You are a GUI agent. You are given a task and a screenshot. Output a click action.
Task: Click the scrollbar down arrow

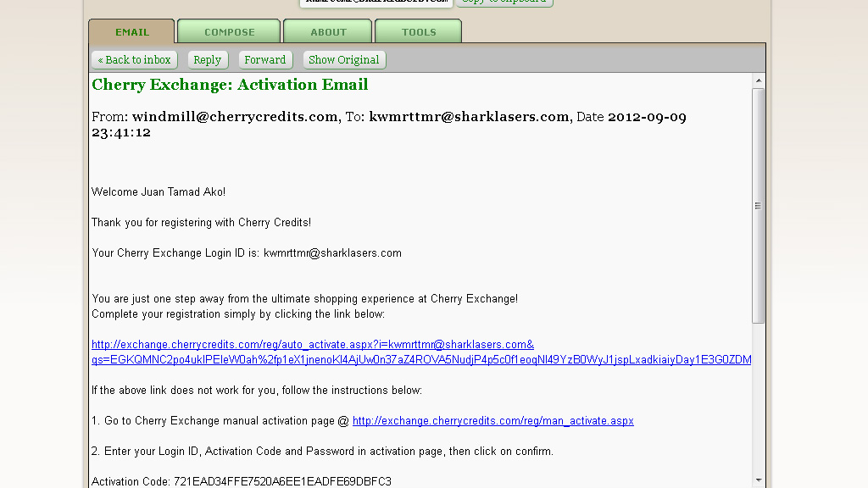tap(759, 480)
